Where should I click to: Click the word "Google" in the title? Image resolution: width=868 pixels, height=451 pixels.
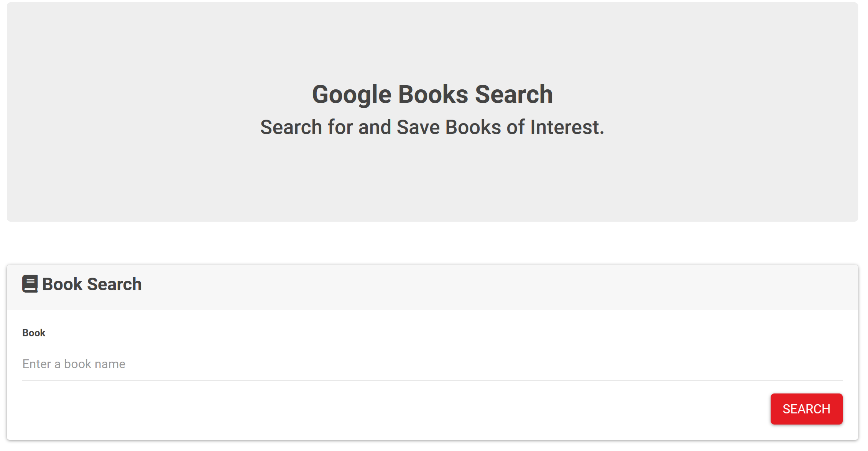tap(351, 94)
